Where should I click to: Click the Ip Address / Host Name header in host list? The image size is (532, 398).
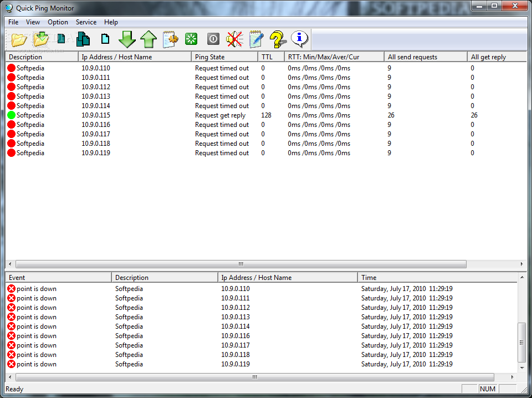pyautogui.click(x=135, y=57)
